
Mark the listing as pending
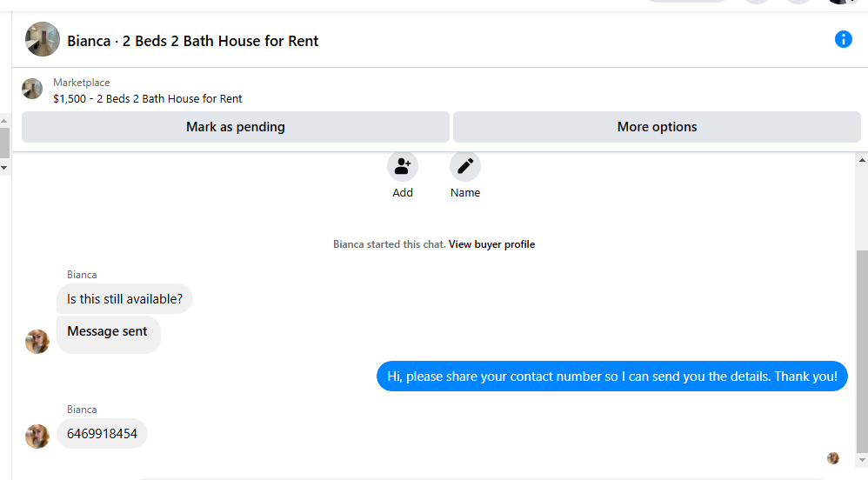(x=236, y=127)
